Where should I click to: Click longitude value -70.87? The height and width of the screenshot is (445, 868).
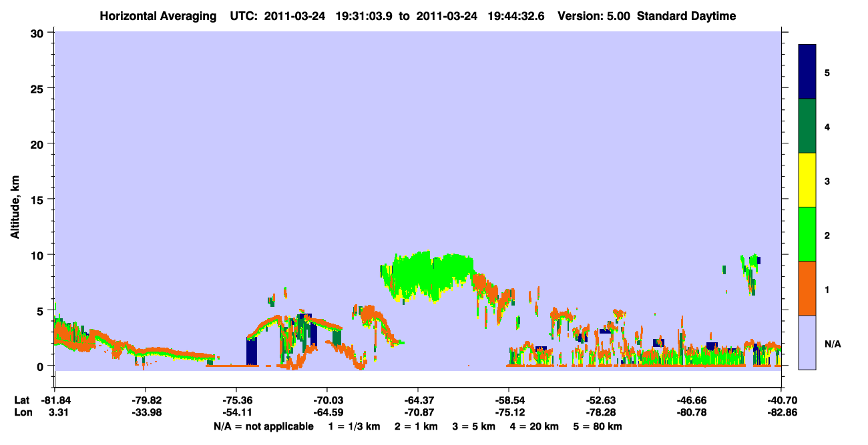tap(418, 412)
